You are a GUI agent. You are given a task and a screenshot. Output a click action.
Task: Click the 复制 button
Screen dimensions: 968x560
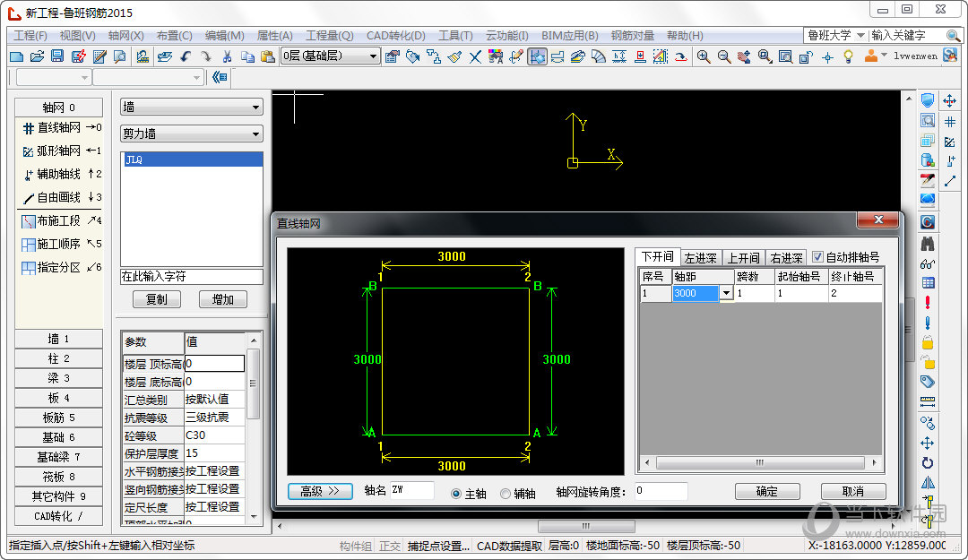pos(157,299)
